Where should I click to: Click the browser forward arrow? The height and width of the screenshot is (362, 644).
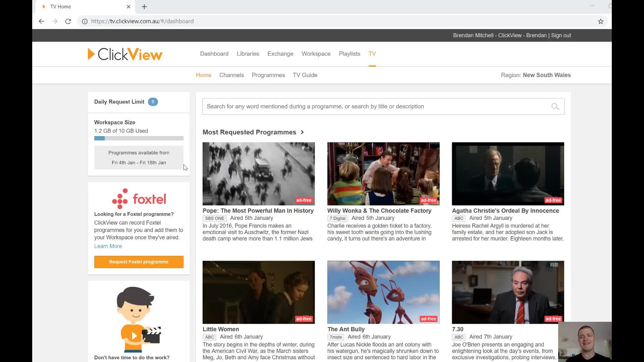(x=55, y=21)
